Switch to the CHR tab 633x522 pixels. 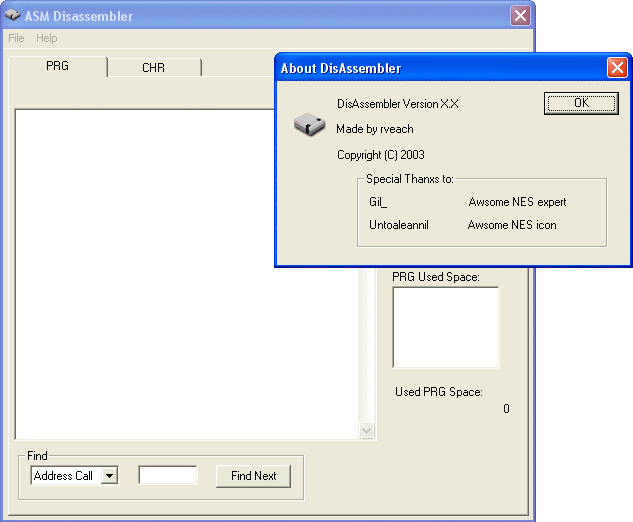pos(153,67)
